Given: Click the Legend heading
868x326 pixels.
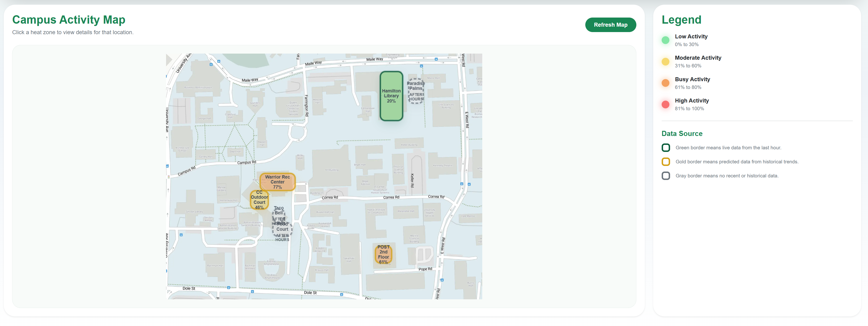Looking at the screenshot, I should coord(681,19).
